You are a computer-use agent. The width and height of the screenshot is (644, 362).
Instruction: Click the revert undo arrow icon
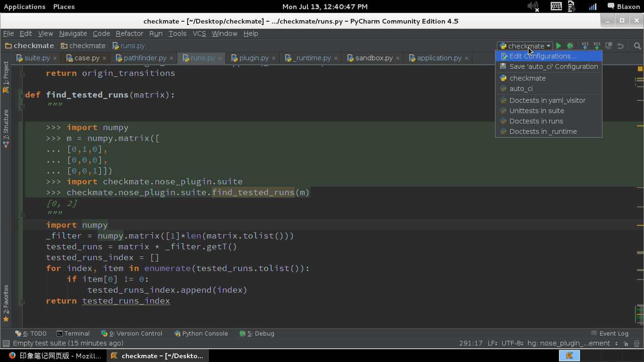click(620, 46)
